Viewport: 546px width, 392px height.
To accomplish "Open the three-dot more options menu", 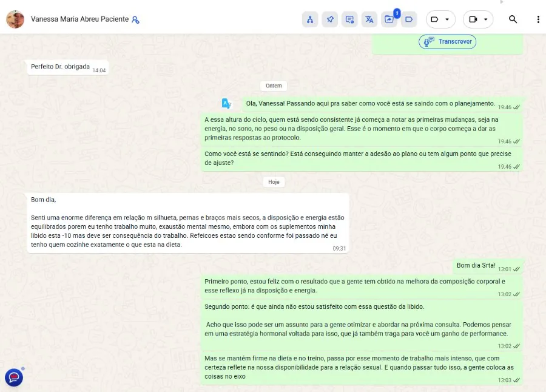I will 538,19.
